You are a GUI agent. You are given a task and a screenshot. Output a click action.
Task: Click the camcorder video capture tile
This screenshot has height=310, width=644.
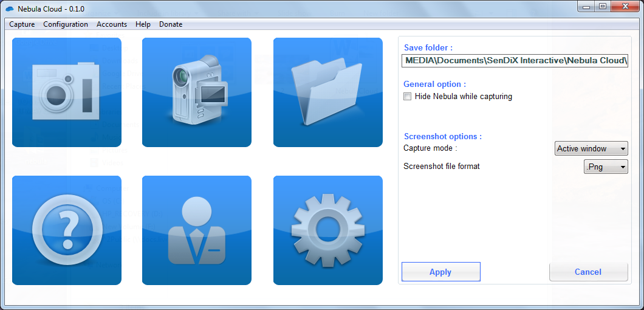tap(197, 92)
